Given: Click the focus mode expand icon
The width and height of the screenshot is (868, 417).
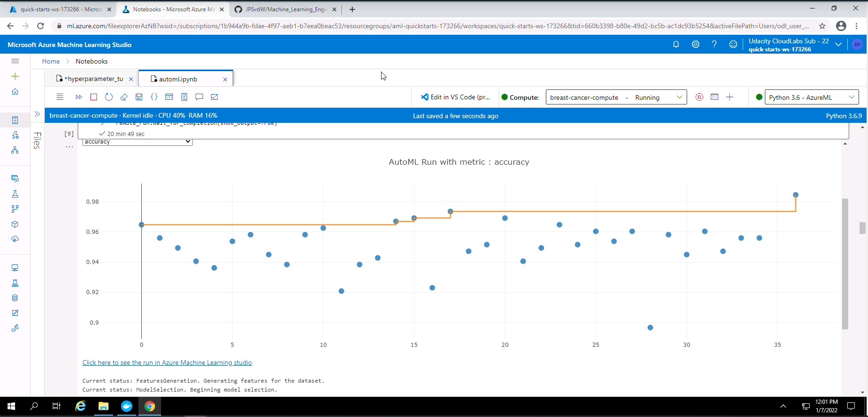Looking at the screenshot, I should point(214,97).
